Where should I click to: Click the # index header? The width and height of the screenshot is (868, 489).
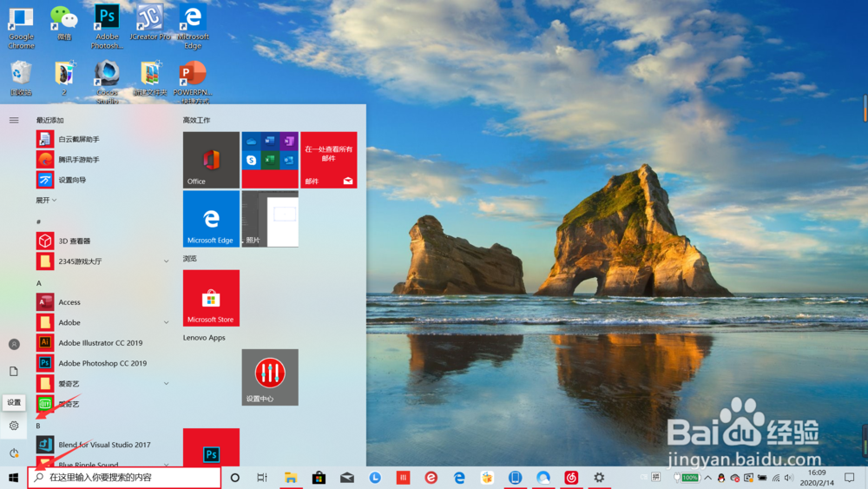[x=38, y=221]
